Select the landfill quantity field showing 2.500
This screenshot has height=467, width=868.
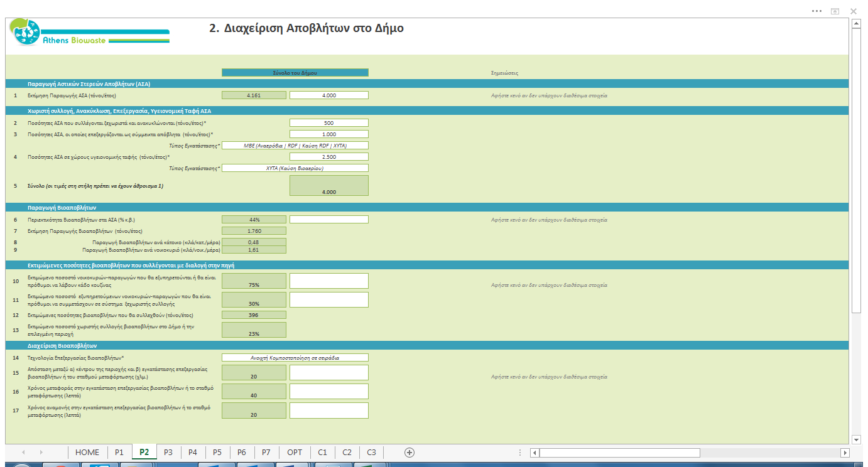[329, 157]
